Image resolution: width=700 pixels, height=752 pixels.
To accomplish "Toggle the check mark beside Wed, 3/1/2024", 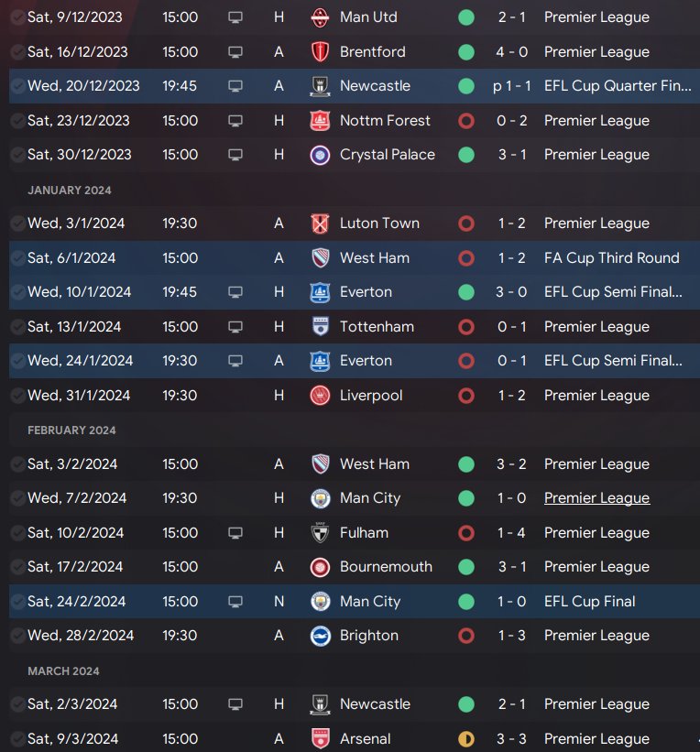I will [x=17, y=223].
